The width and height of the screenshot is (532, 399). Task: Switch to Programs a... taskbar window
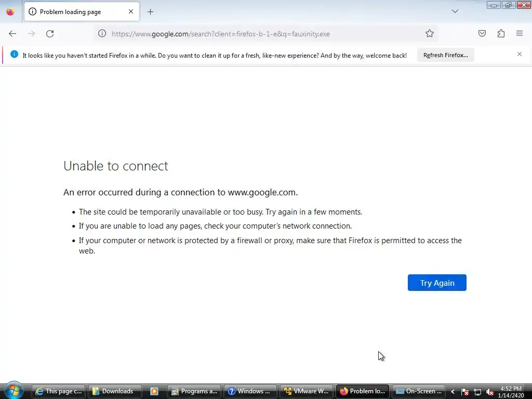click(x=194, y=391)
